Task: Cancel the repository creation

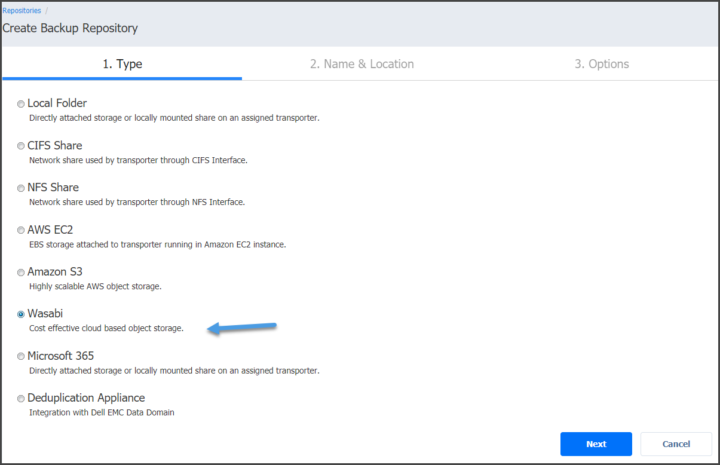Action: coord(676,444)
